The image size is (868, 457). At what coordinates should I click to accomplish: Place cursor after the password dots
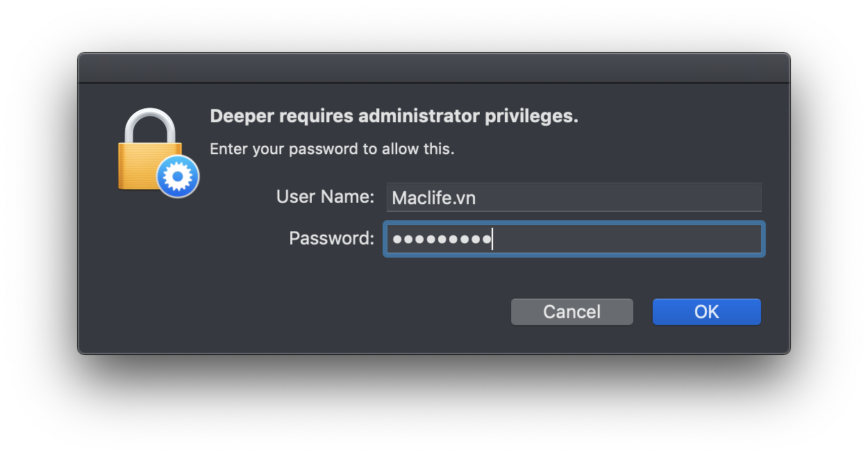click(493, 238)
